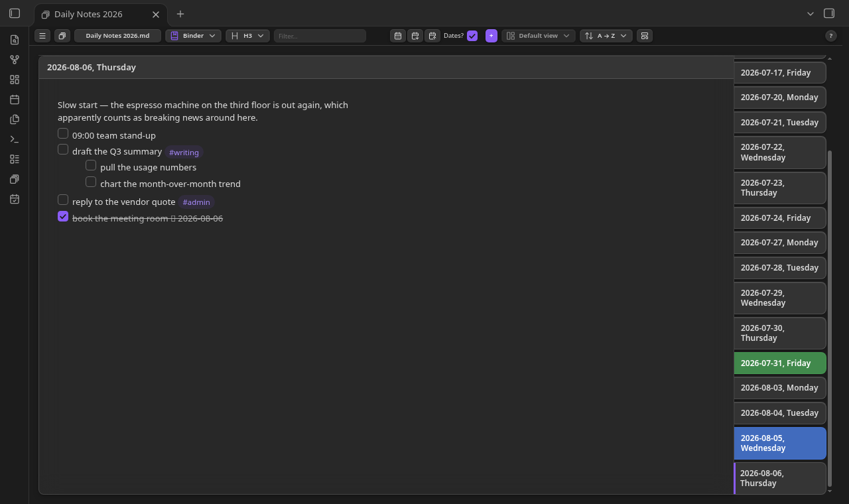This screenshot has width=849, height=504.
Task: Select the 2026-08-05, Wednesday card
Action: click(780, 443)
